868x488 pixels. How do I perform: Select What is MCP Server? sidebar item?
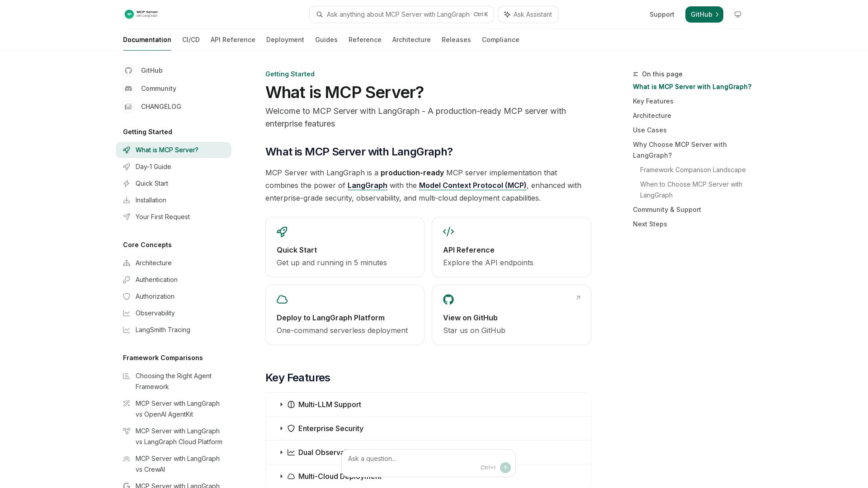[x=174, y=150]
